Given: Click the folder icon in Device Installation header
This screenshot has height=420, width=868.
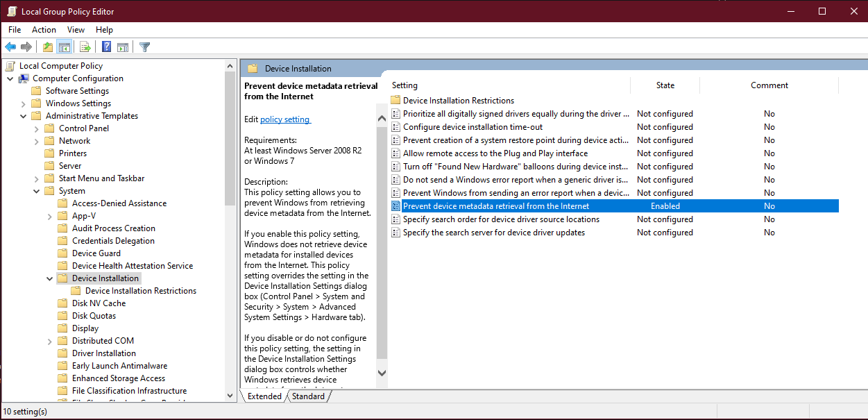Looking at the screenshot, I should [x=253, y=69].
